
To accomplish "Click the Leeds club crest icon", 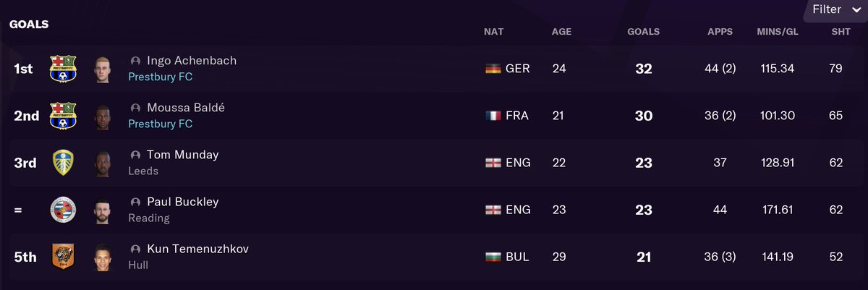I will coord(63,163).
